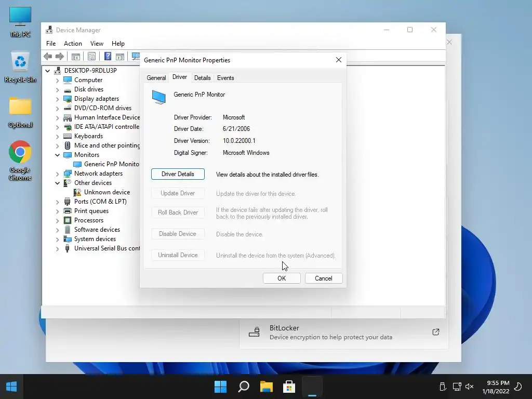532x399 pixels.
Task: Expand the Disk drives category
Action: click(57, 90)
